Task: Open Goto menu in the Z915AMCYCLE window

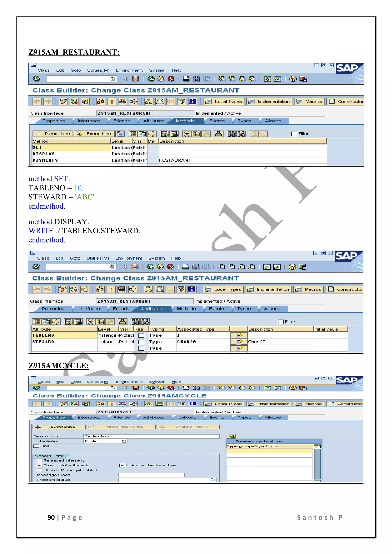Action: [x=76, y=382]
